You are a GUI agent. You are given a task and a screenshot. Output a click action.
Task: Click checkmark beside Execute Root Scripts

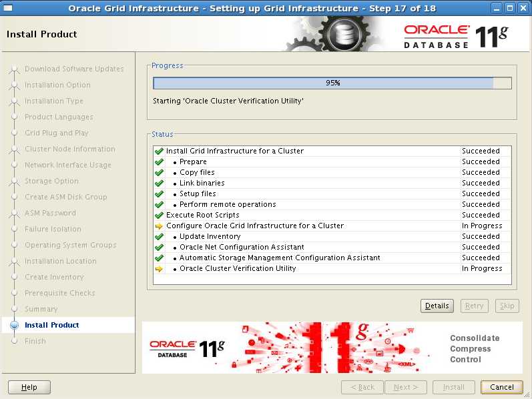(159, 215)
